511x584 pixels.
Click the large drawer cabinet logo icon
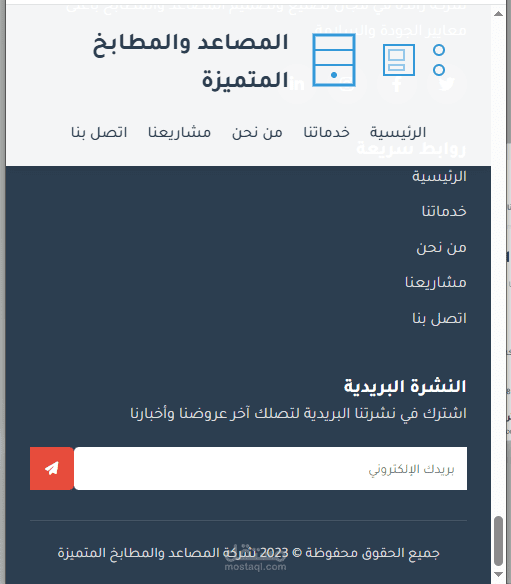334,60
